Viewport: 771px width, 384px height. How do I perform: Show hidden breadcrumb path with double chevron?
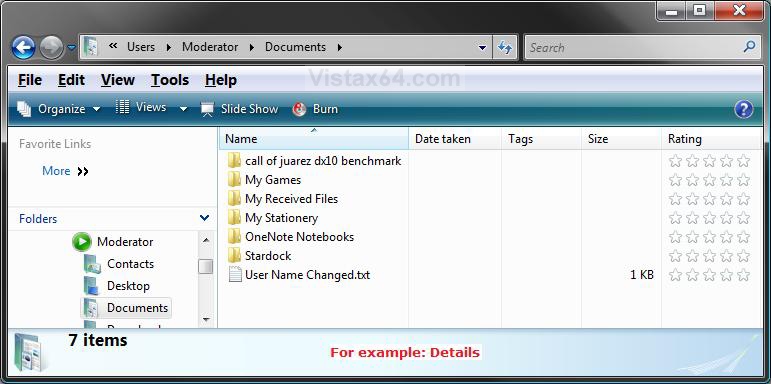coord(113,46)
